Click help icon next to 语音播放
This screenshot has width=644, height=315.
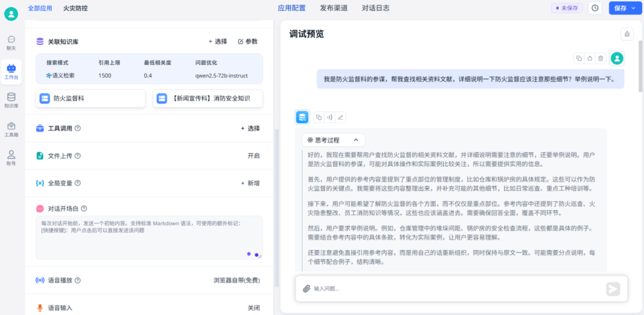coord(78,280)
